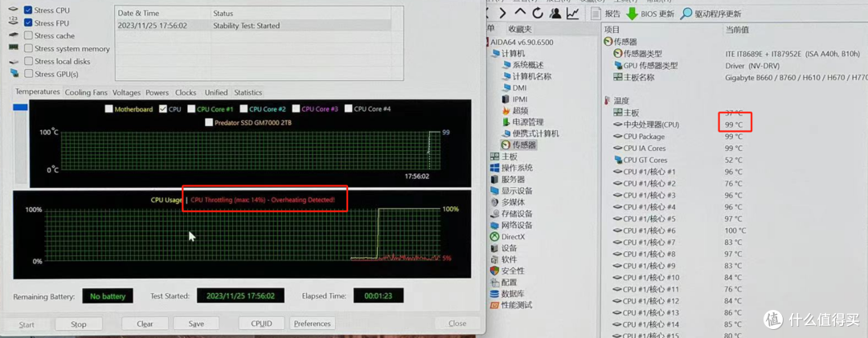Screen dimensions: 868x338
Task: Check the Predator SSD GM7000 2TB checkbox
Action: coord(209,122)
